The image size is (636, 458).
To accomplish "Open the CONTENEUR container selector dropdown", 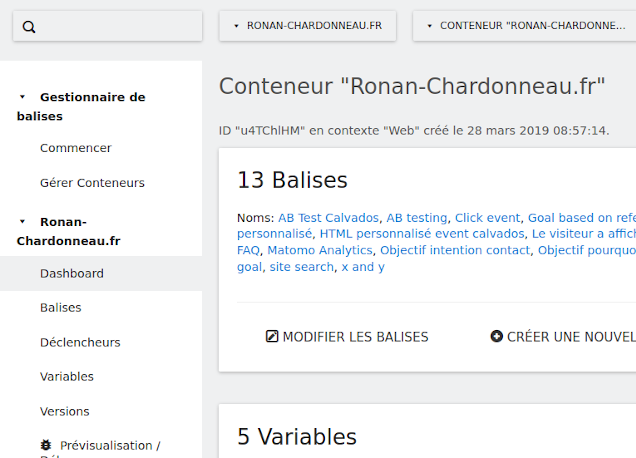I will (x=524, y=26).
